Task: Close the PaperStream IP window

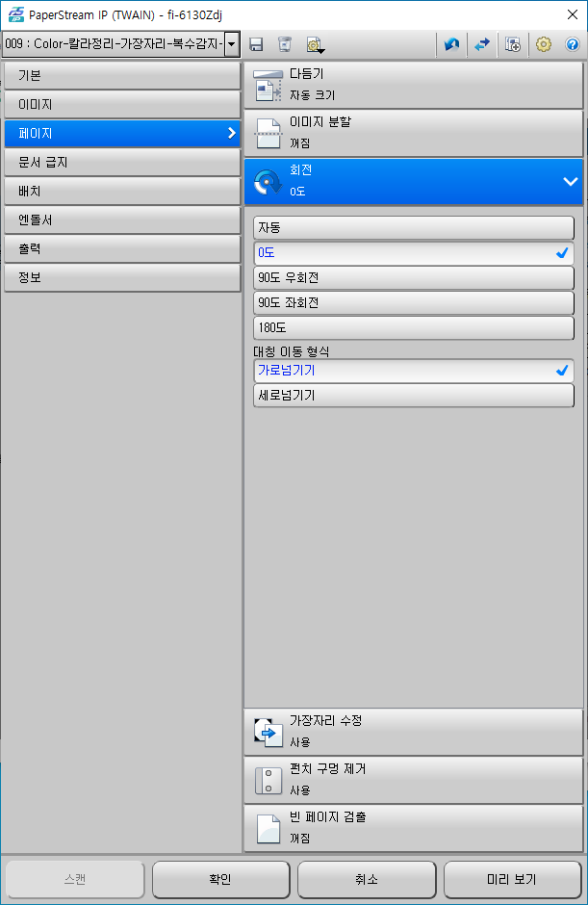Action: [573, 14]
